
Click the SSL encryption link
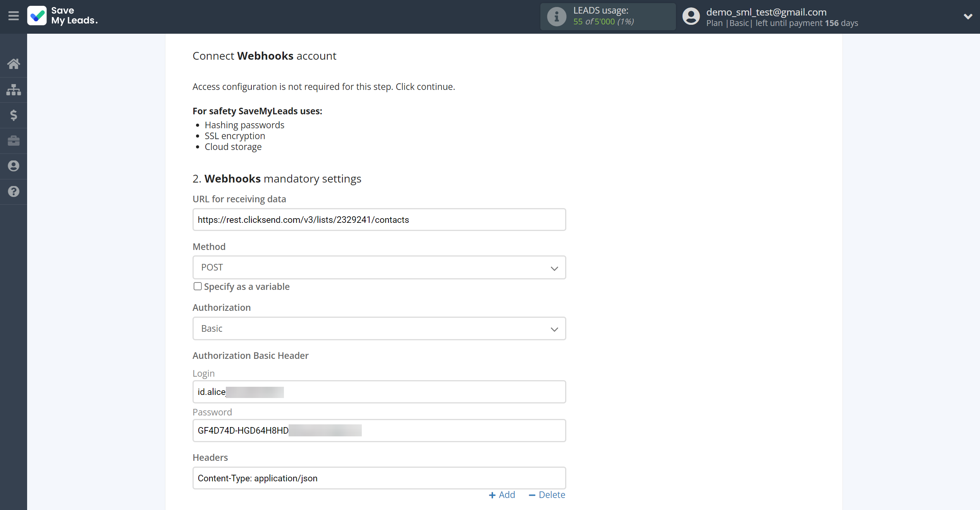coord(235,136)
